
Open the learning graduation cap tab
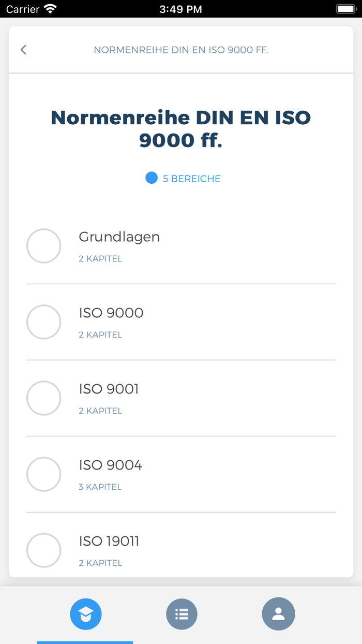point(86,614)
